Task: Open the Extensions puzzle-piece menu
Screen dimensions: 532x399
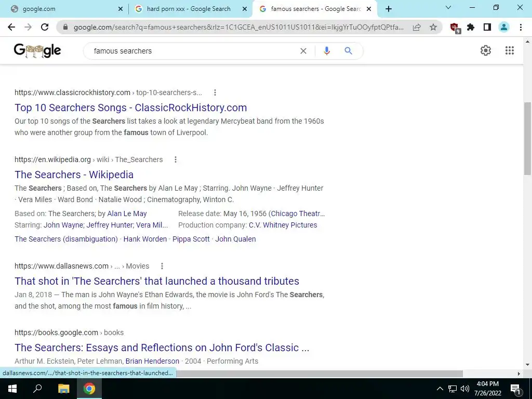Action: click(x=471, y=27)
